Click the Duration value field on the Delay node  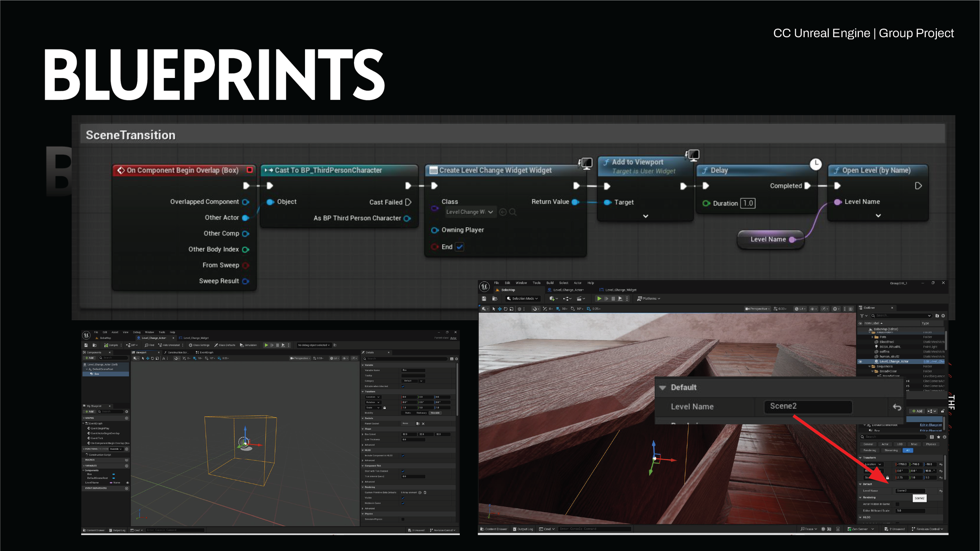coord(748,203)
